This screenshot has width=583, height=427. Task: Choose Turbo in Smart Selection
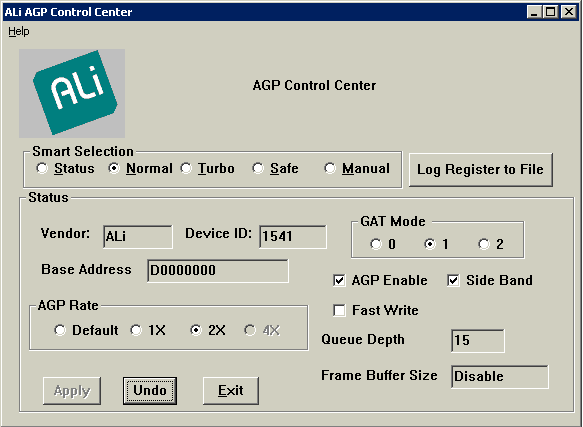pos(207,168)
